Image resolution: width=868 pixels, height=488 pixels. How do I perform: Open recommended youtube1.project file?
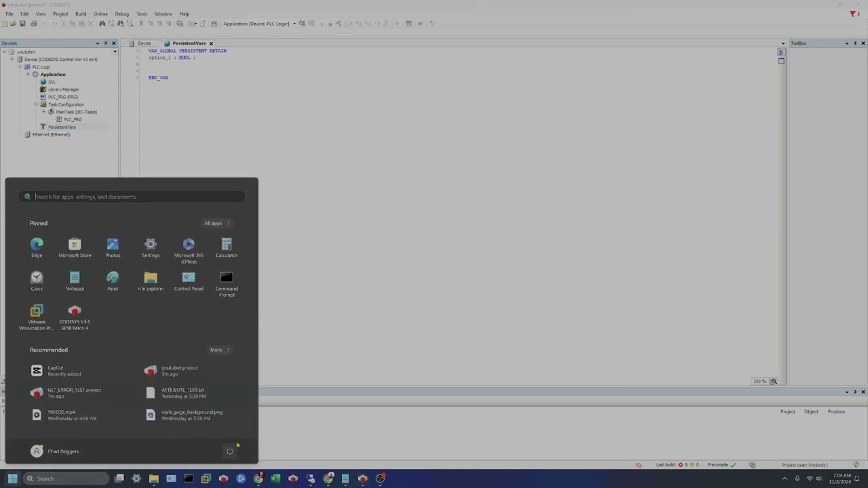172,371
